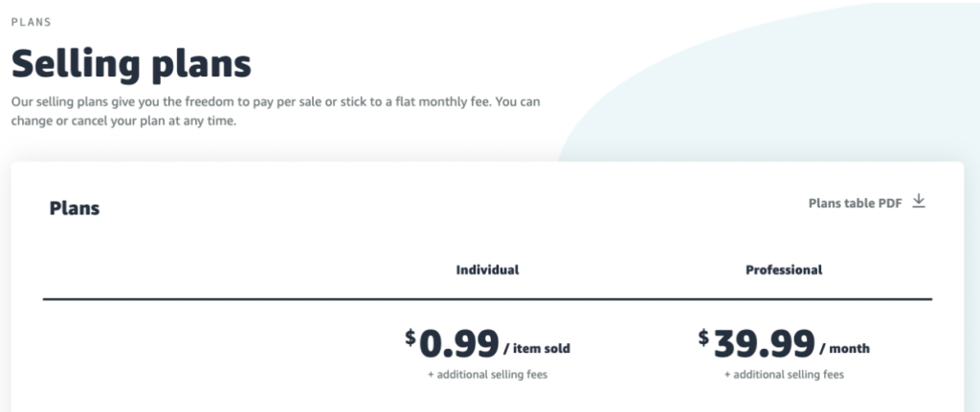Click the $0.99 per item sold price

click(x=487, y=344)
